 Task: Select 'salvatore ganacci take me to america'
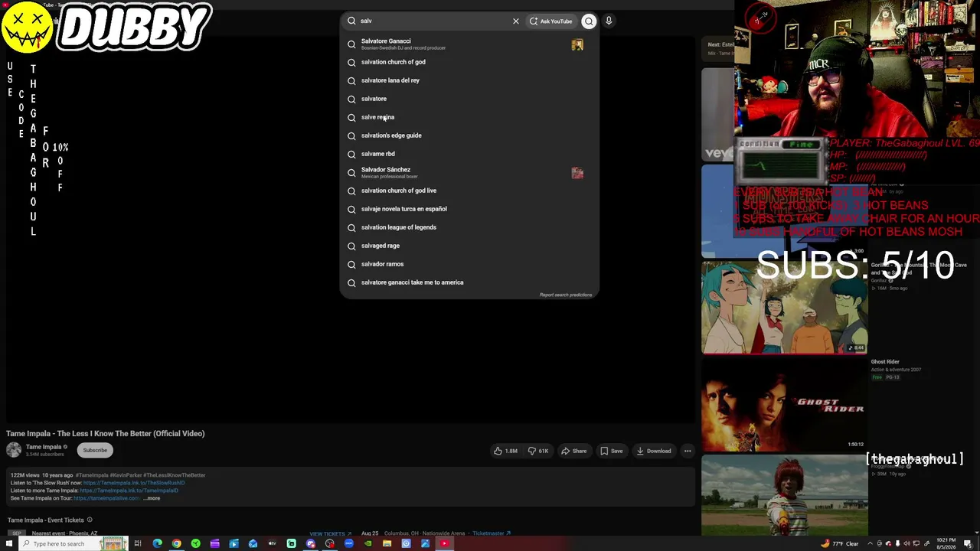469,282
